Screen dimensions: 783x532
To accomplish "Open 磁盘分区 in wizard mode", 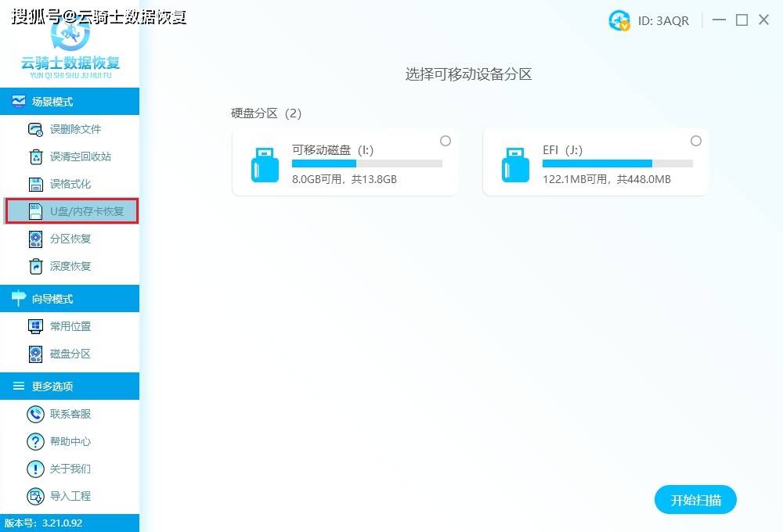I will pyautogui.click(x=70, y=354).
